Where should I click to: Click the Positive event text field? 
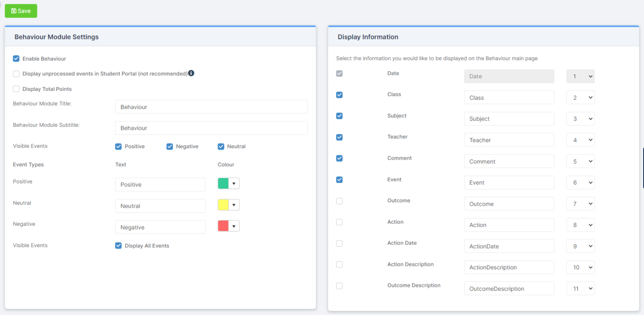(x=160, y=184)
